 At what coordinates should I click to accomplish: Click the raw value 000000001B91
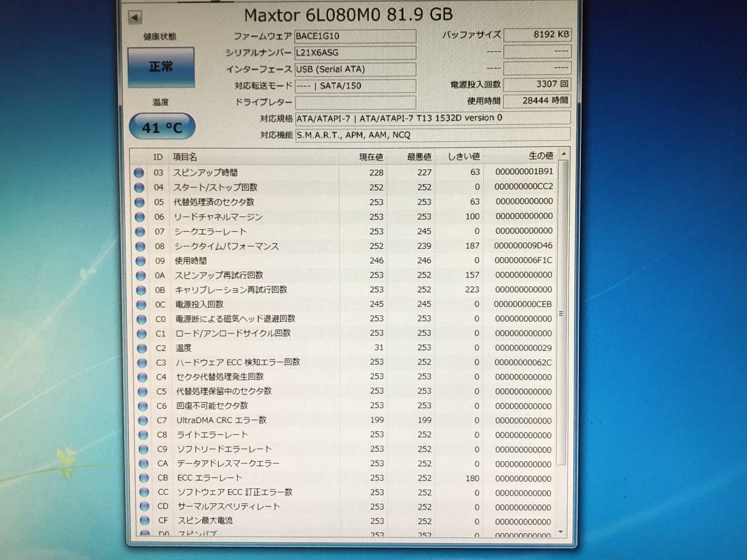[523, 172]
